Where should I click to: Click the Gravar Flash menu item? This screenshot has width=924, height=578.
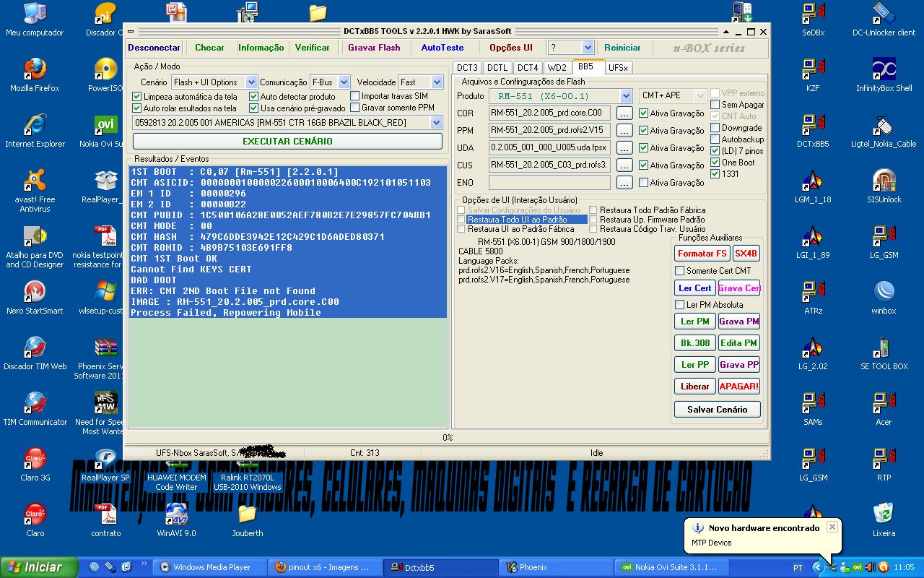(x=374, y=48)
